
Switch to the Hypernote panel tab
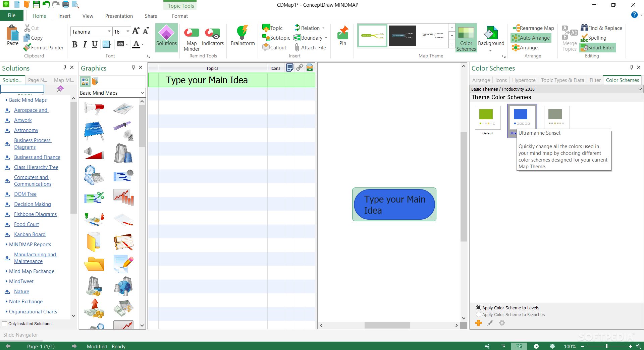[x=524, y=80]
